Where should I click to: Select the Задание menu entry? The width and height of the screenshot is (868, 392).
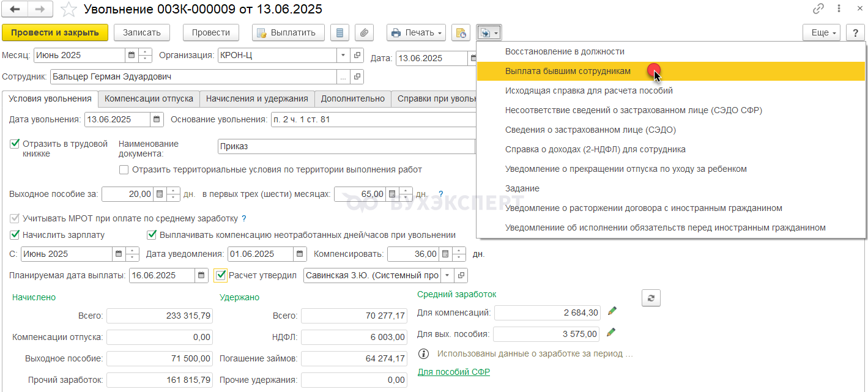coord(671,188)
